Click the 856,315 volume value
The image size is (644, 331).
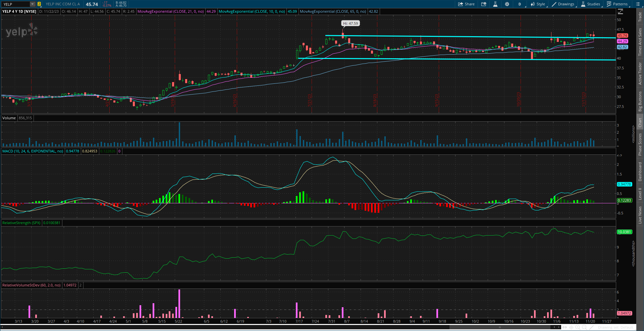[x=25, y=118]
